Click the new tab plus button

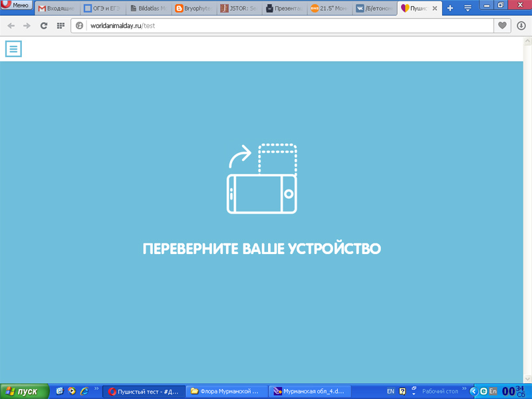point(450,9)
